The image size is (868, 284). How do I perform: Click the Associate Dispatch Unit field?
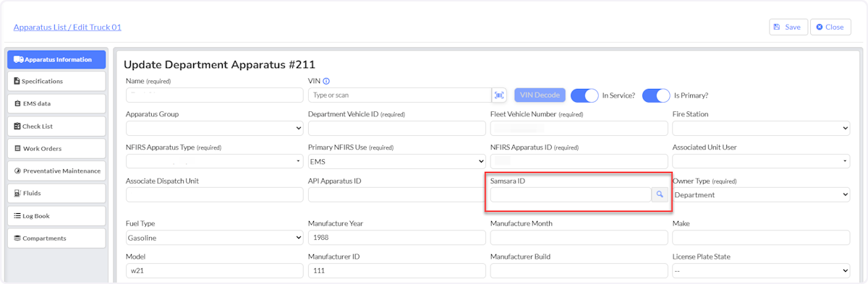[214, 194]
